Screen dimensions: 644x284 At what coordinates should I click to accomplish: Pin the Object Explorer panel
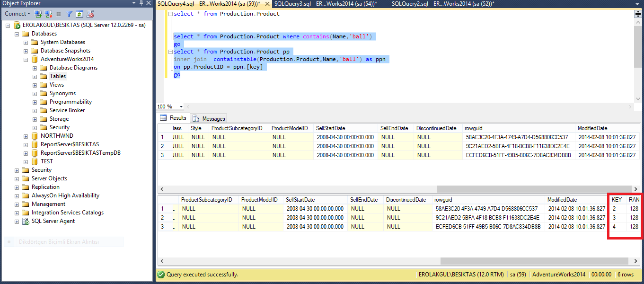[141, 3]
